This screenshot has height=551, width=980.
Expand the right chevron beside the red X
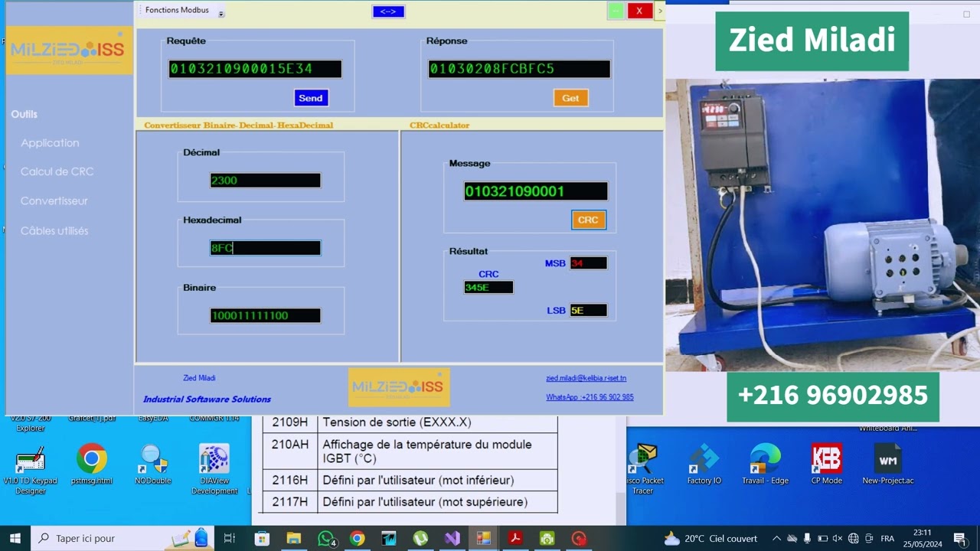[660, 11]
